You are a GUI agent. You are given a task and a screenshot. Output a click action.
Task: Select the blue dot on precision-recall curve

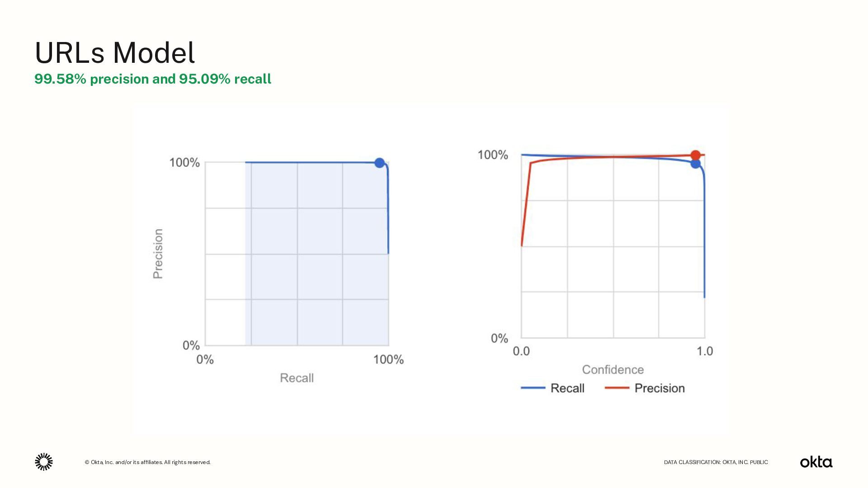[379, 163]
